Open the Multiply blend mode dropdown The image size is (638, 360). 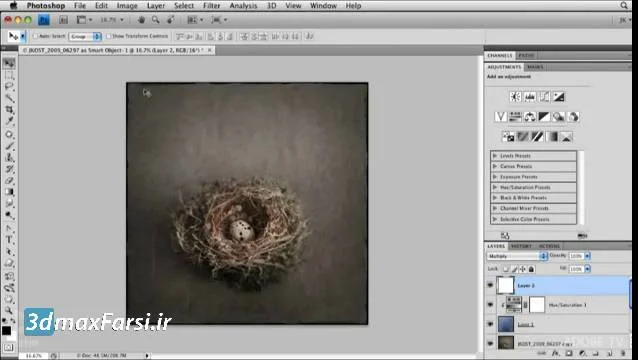point(517,256)
